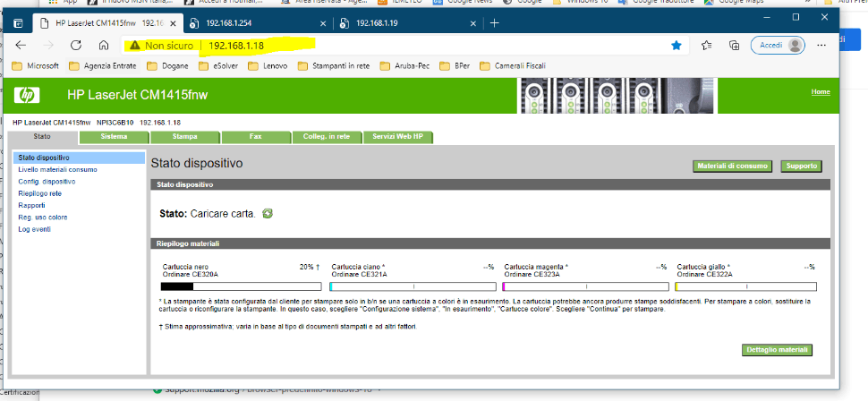The width and height of the screenshot is (868, 401).
Task: Refresh device status green icon
Action: tap(268, 213)
